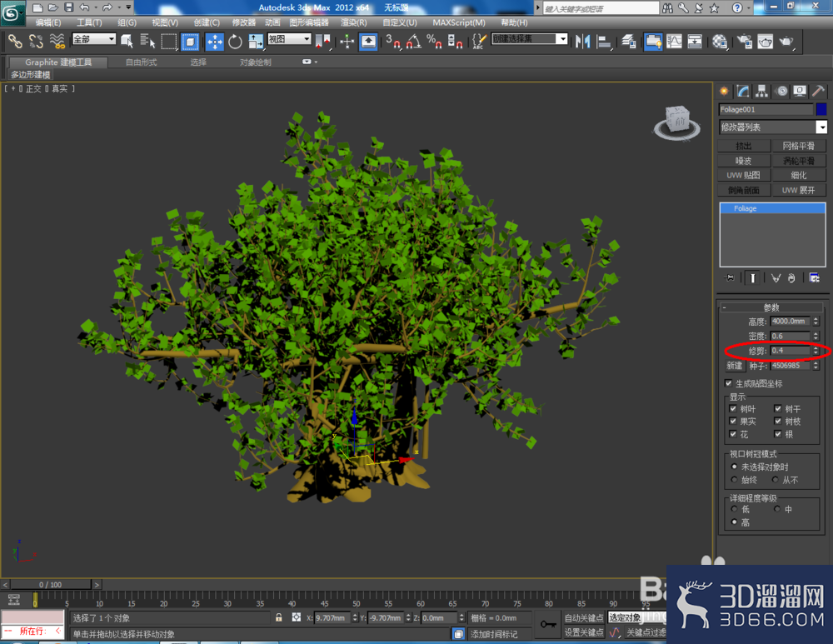Apply the 挤出 modifier button
Screen dimensions: 833x644
pyautogui.click(x=743, y=146)
